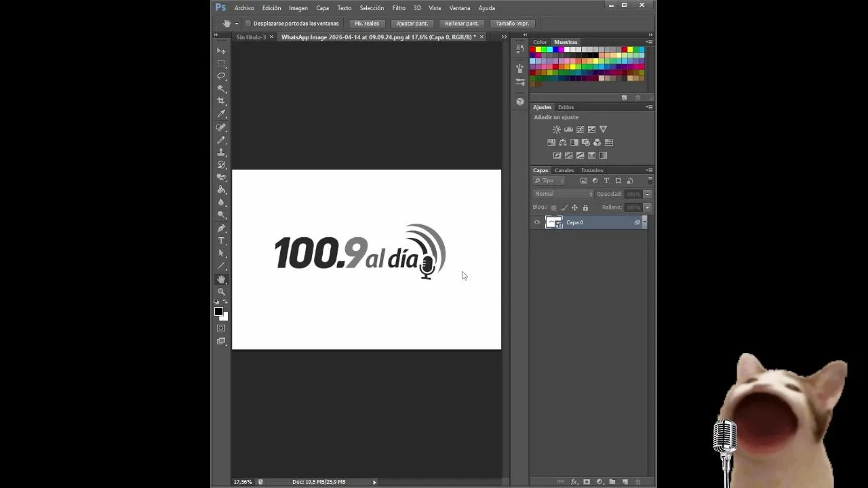The width and height of the screenshot is (868, 488).
Task: Toggle Quick Mask mode
Action: coord(221,328)
